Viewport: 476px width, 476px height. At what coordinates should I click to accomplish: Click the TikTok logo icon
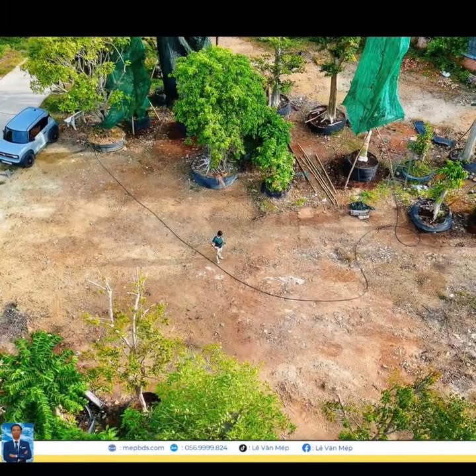click(x=243, y=448)
